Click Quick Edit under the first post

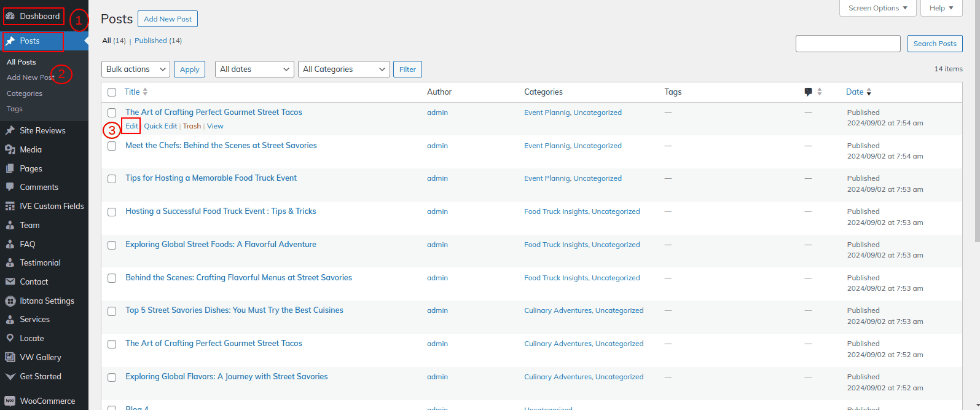(x=160, y=126)
